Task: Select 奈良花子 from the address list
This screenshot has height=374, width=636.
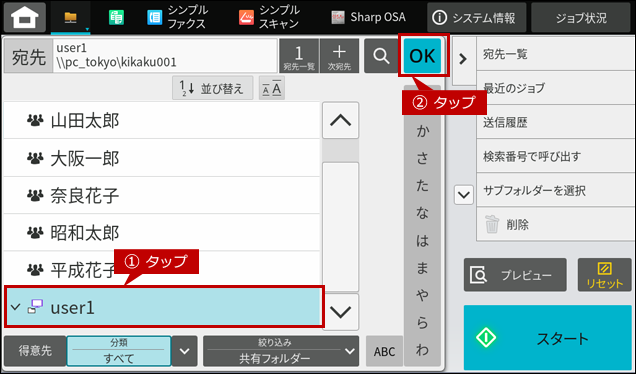Action: tap(162, 195)
